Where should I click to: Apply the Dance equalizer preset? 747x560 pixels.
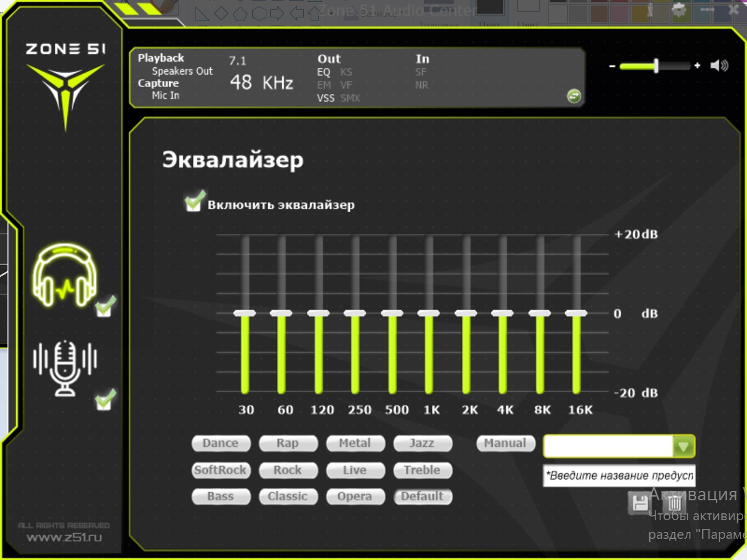[x=221, y=444]
